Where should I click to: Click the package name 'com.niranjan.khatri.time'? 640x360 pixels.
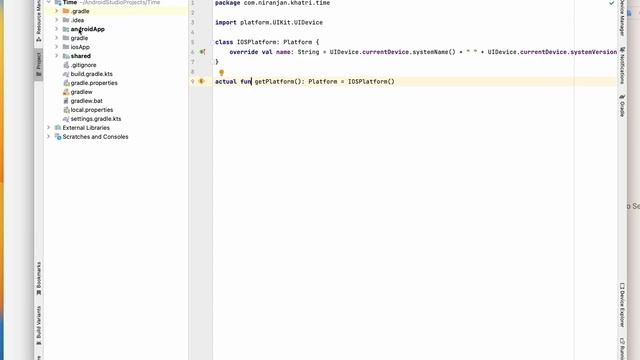click(x=287, y=3)
